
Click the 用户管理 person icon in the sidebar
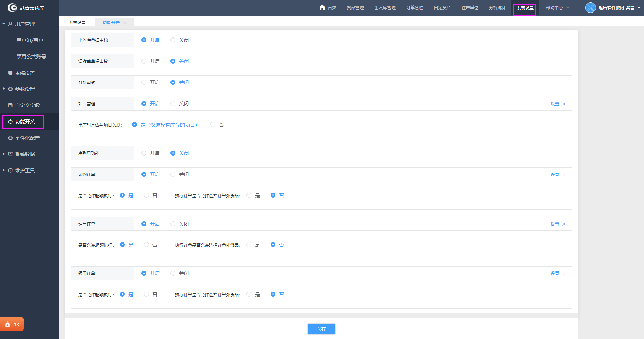coord(10,24)
